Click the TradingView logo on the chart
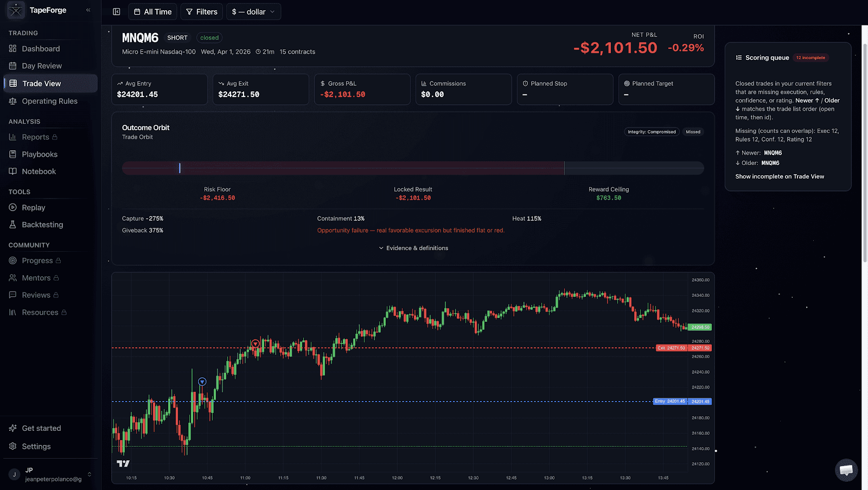 coord(123,464)
